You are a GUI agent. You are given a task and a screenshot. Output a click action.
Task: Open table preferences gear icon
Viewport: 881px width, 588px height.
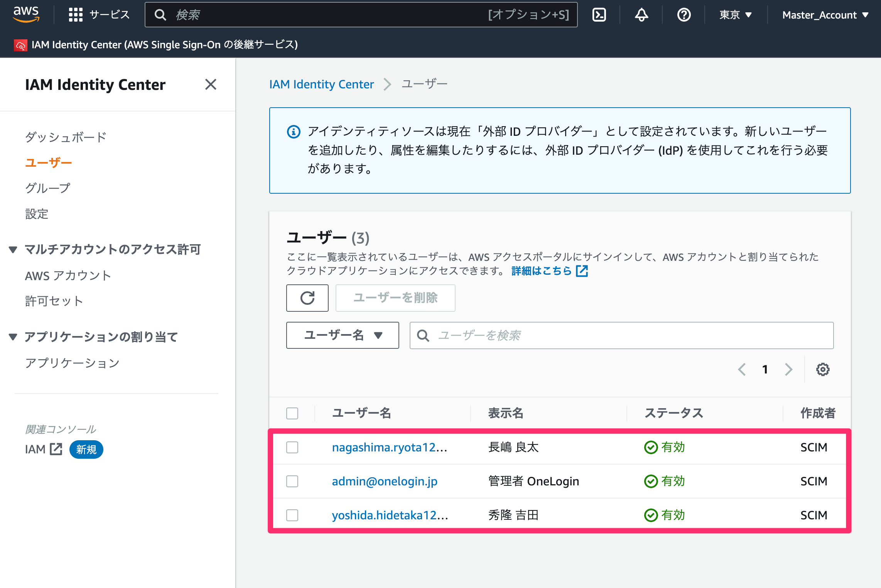click(823, 369)
